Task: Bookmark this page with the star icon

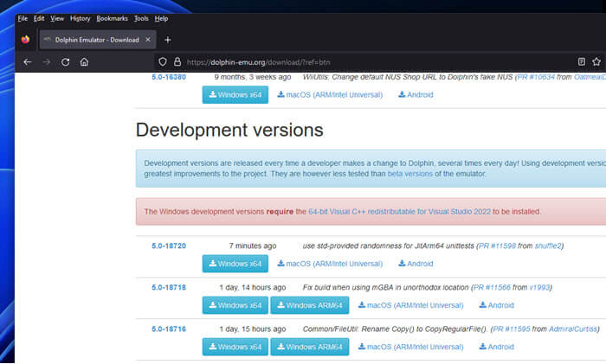Action: (x=596, y=61)
